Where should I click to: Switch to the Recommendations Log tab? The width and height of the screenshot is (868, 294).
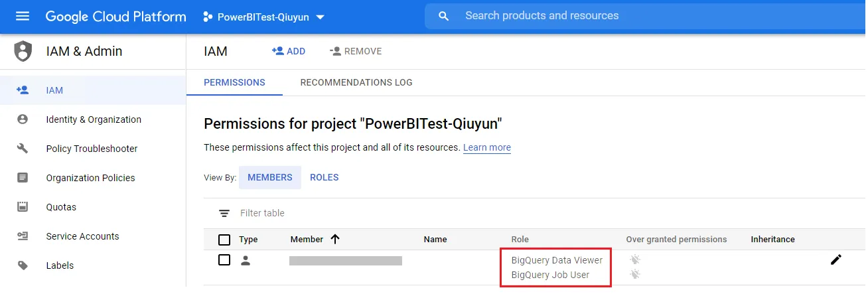[x=356, y=82]
